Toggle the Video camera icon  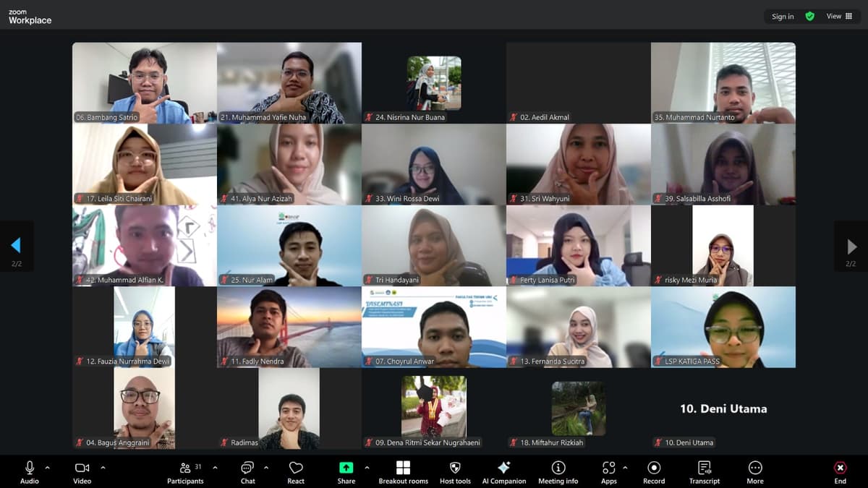[82, 468]
